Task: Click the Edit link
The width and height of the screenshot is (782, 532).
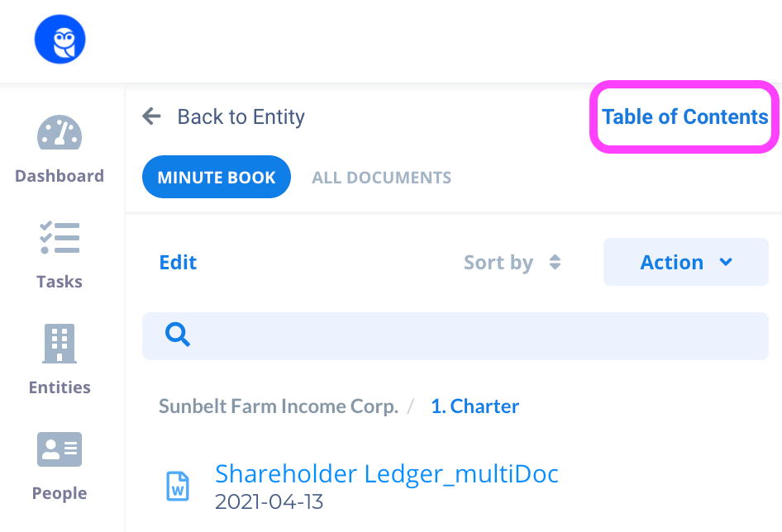Action: [178, 262]
